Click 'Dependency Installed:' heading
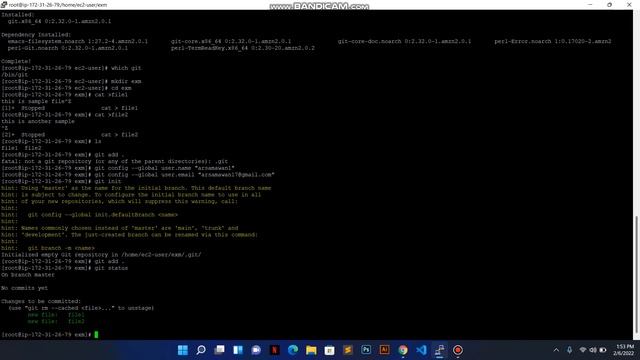 36,35
